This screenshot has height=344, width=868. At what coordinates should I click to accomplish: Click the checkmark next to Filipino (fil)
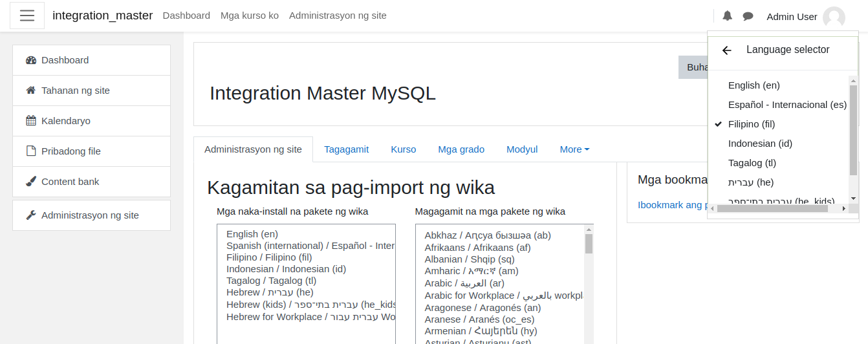(718, 124)
